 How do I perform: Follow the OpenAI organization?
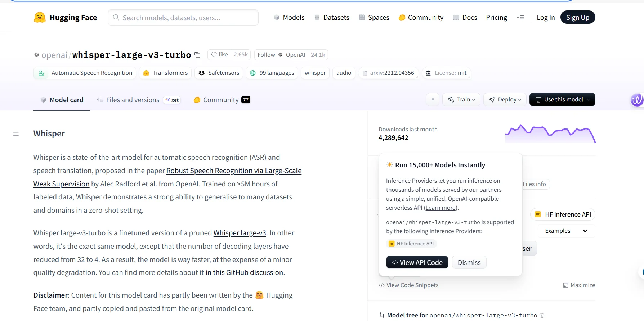pyautogui.click(x=266, y=55)
